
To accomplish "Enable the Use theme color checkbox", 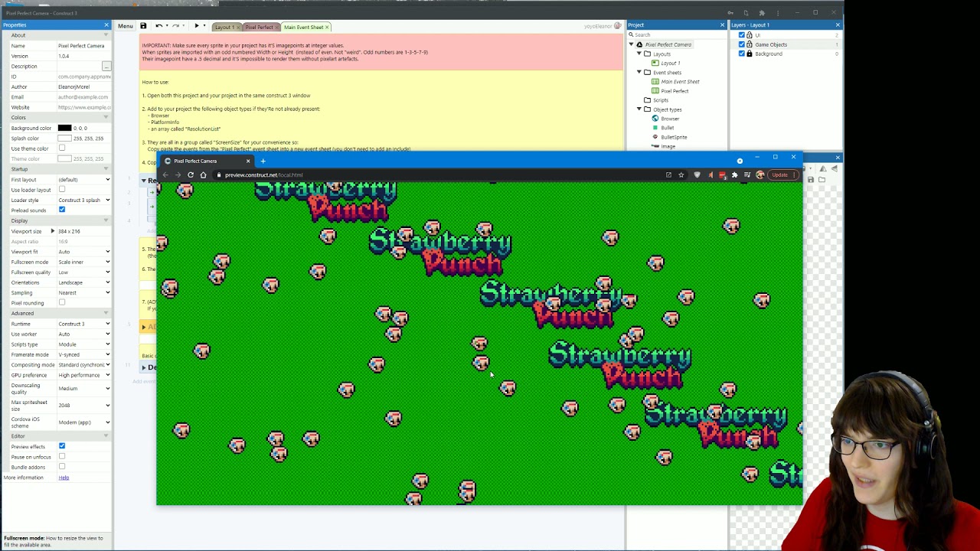I will tap(62, 148).
